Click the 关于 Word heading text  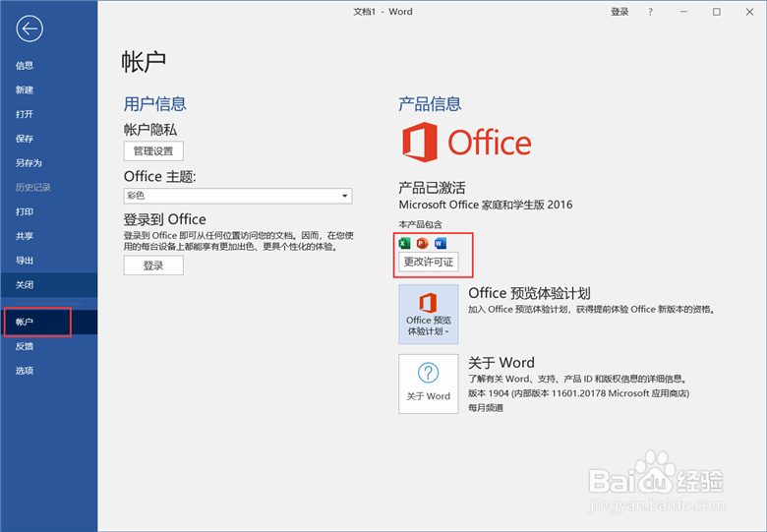click(501, 362)
